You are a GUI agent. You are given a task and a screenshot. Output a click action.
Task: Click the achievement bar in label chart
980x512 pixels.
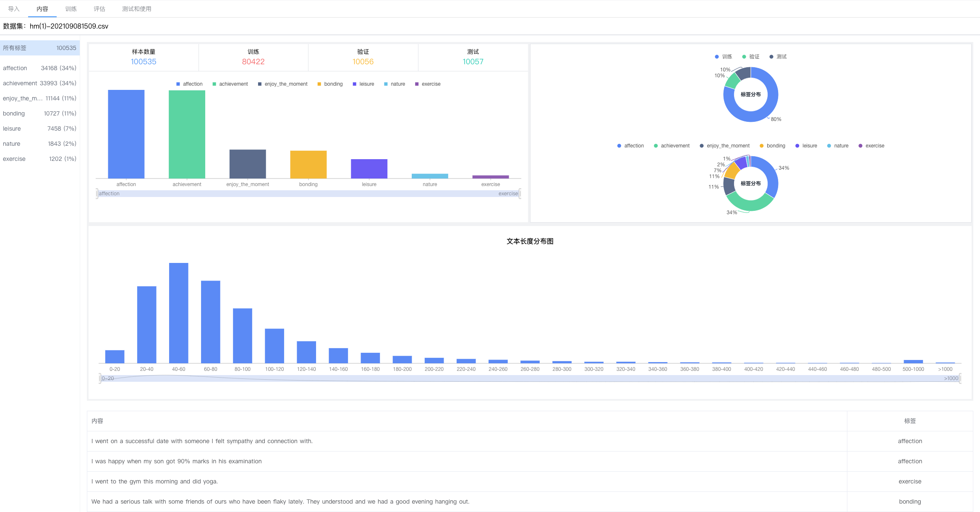(187, 134)
